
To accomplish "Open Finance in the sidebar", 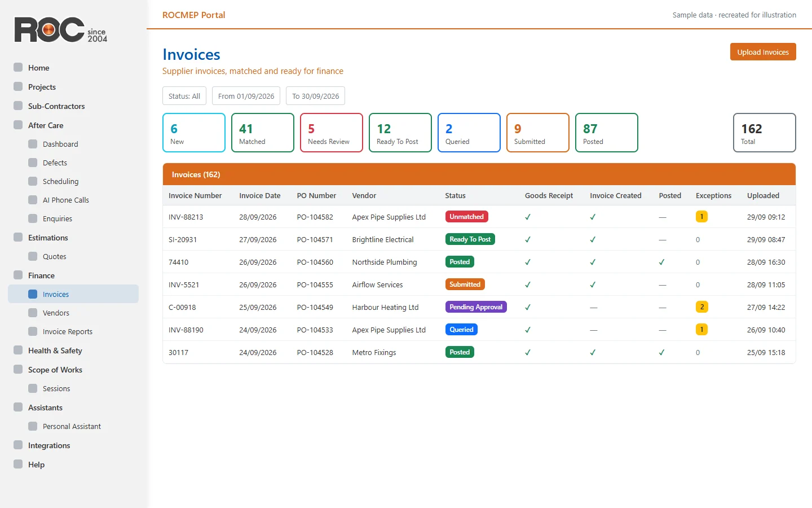I will pyautogui.click(x=73, y=275).
